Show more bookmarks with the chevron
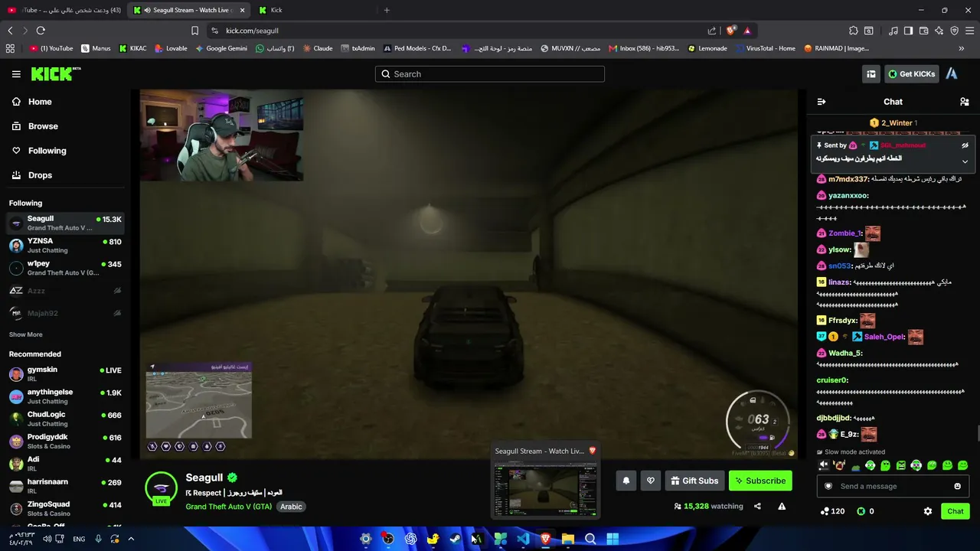Screen dimensions: 980x551 tap(962, 48)
